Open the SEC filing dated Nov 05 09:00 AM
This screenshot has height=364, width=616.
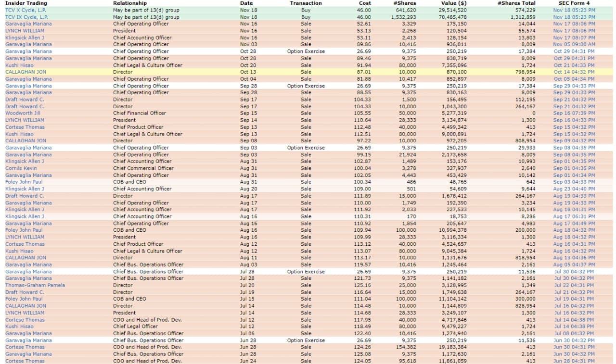click(x=574, y=44)
